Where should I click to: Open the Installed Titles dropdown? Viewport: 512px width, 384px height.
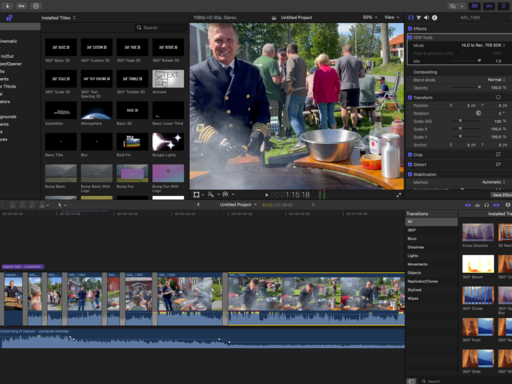pos(59,18)
